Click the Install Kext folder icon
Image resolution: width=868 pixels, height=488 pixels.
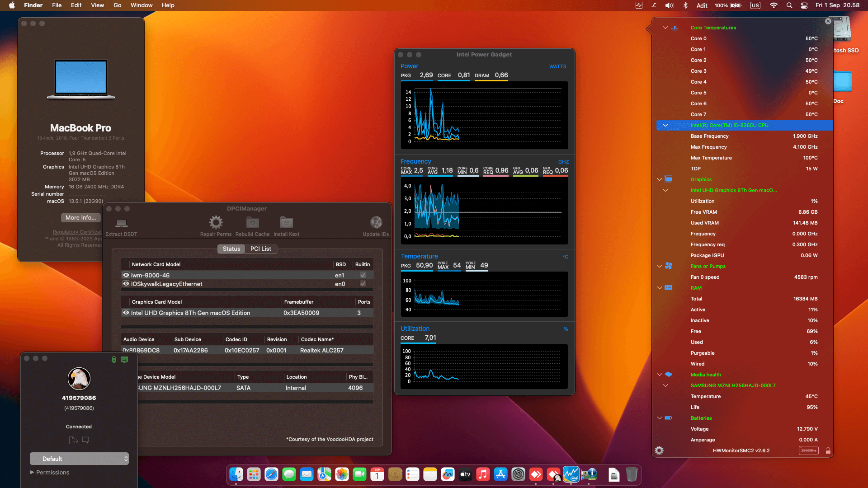[286, 222]
